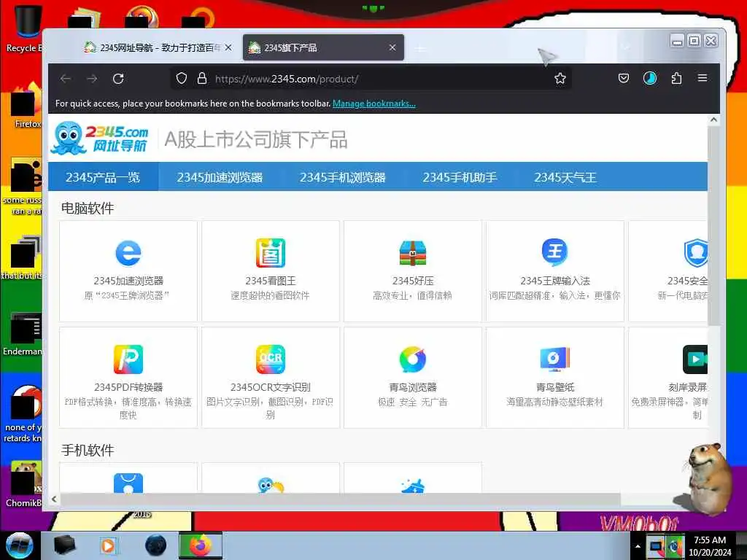The width and height of the screenshot is (747, 560).
Task: Click the shopping bag app icon under 手机软件
Action: coord(128,483)
